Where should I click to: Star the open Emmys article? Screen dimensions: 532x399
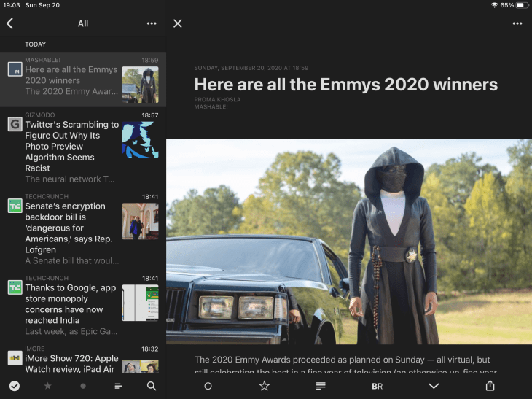265,386
